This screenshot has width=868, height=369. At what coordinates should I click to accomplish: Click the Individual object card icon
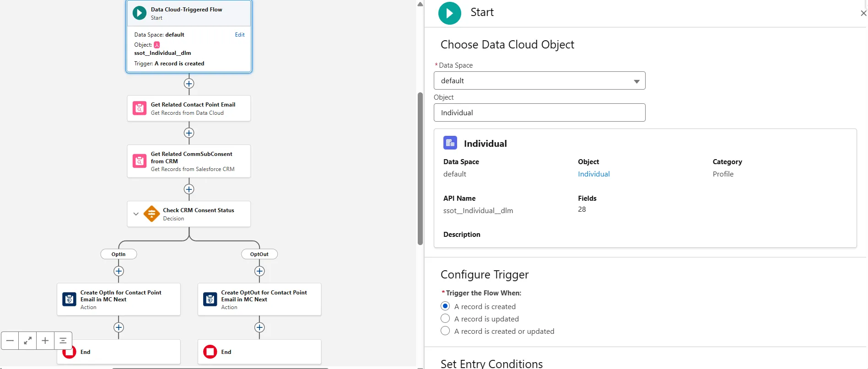click(450, 143)
